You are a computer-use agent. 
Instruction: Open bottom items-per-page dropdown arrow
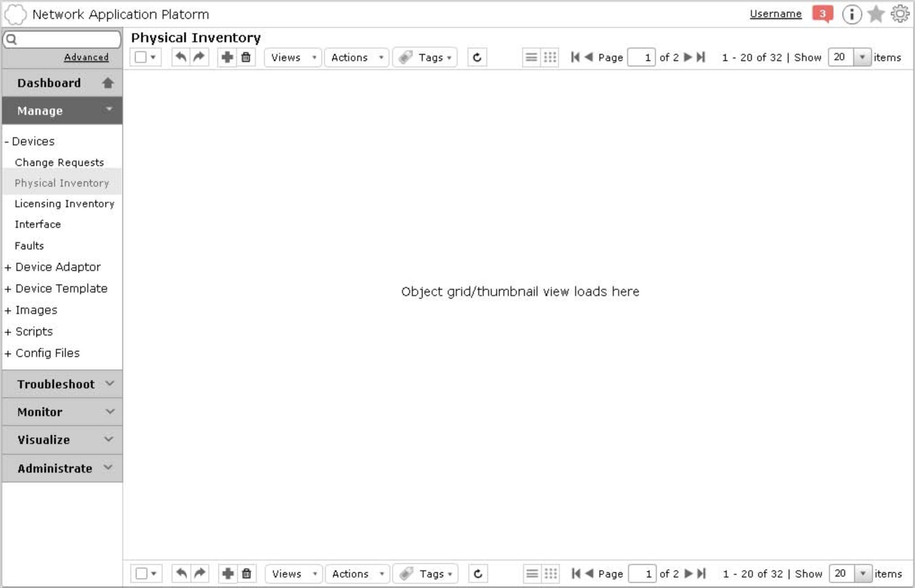pyautogui.click(x=863, y=573)
